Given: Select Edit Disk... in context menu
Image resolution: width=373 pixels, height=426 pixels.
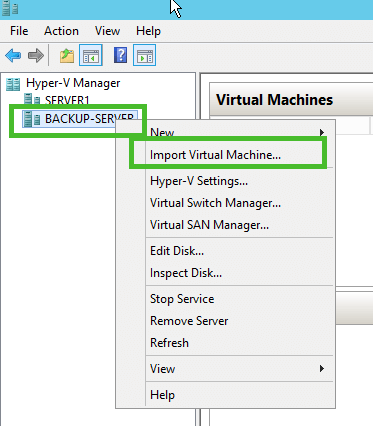Looking at the screenshot, I should (177, 251).
